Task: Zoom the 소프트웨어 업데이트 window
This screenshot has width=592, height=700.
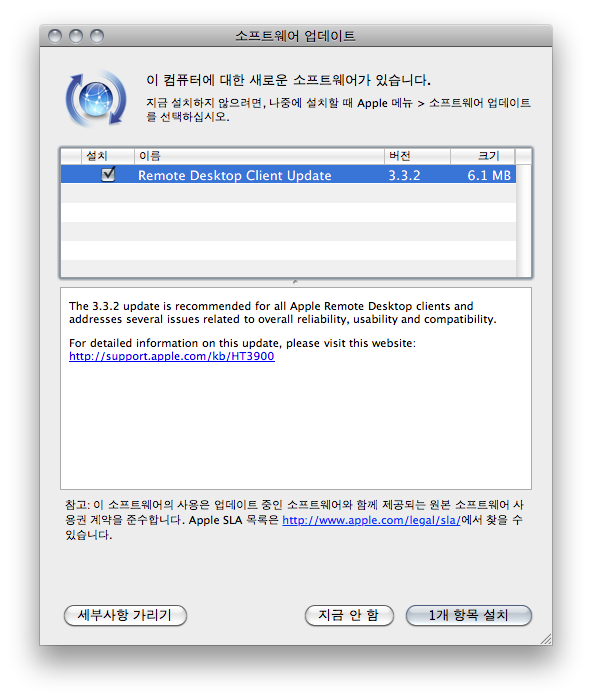Action: (x=97, y=36)
